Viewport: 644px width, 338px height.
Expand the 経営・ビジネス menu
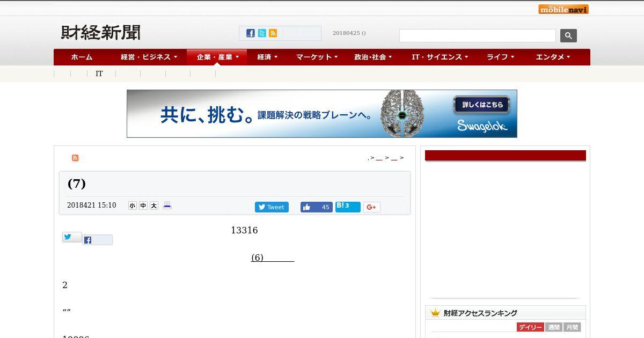pos(149,57)
